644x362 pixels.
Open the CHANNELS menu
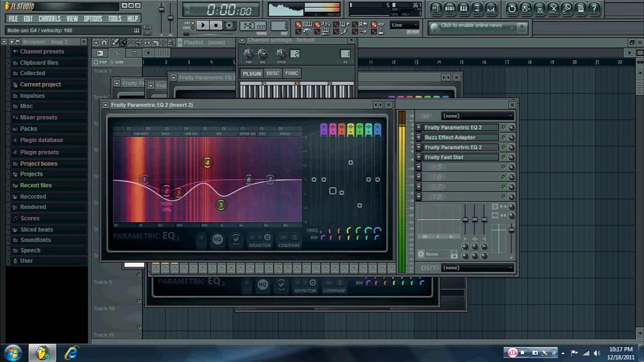point(49,19)
